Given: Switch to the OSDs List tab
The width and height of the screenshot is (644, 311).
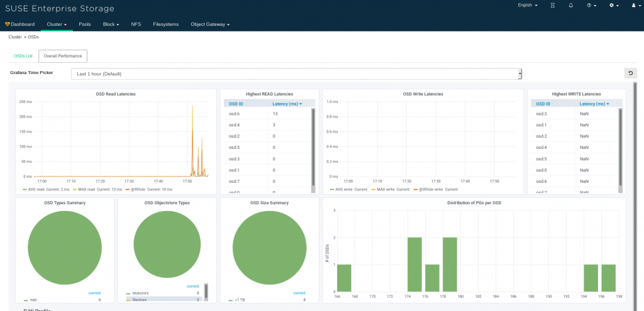Looking at the screenshot, I should (23, 56).
